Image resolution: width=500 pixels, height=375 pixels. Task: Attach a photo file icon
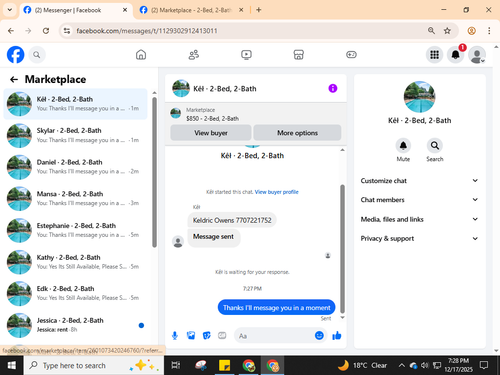click(191, 335)
